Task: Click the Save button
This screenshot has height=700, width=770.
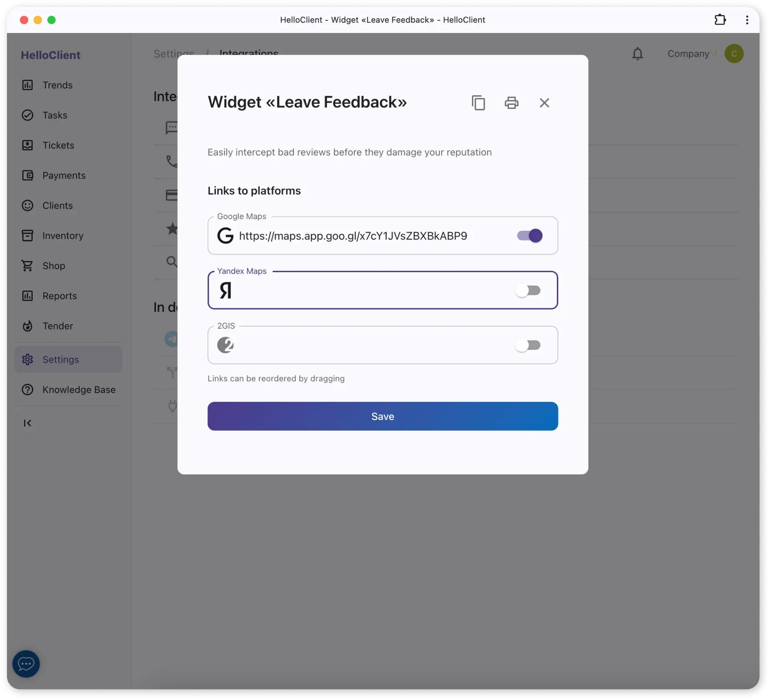Action: (382, 416)
